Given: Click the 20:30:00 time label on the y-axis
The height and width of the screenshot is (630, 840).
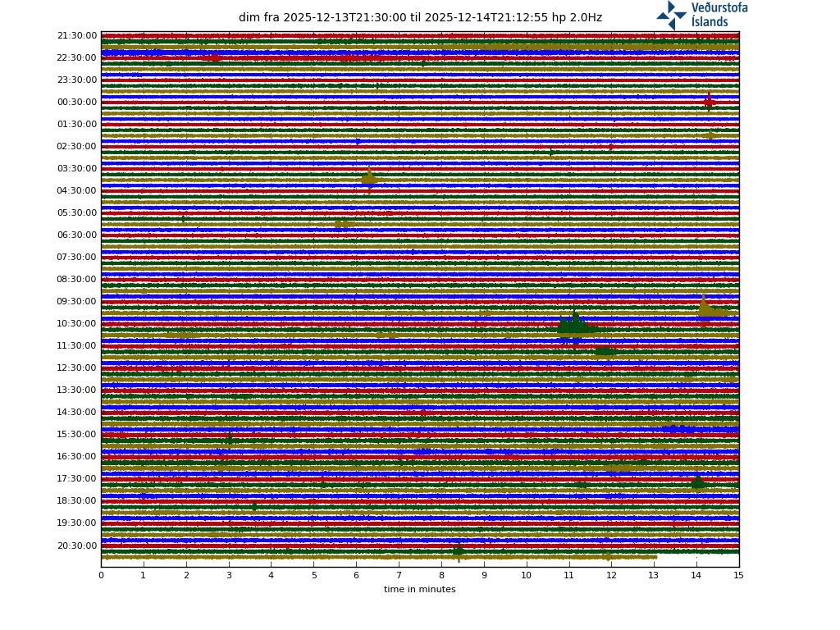Looking at the screenshot, I should click(77, 546).
